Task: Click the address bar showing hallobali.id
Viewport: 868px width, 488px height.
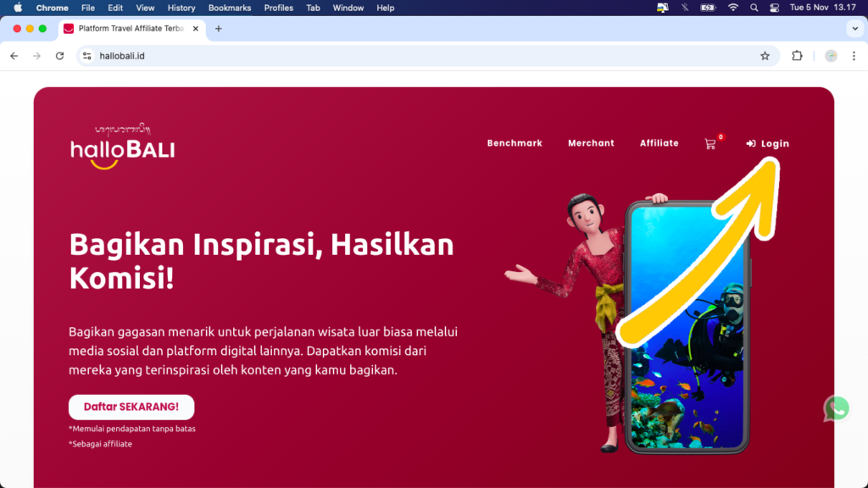Action: click(x=426, y=56)
